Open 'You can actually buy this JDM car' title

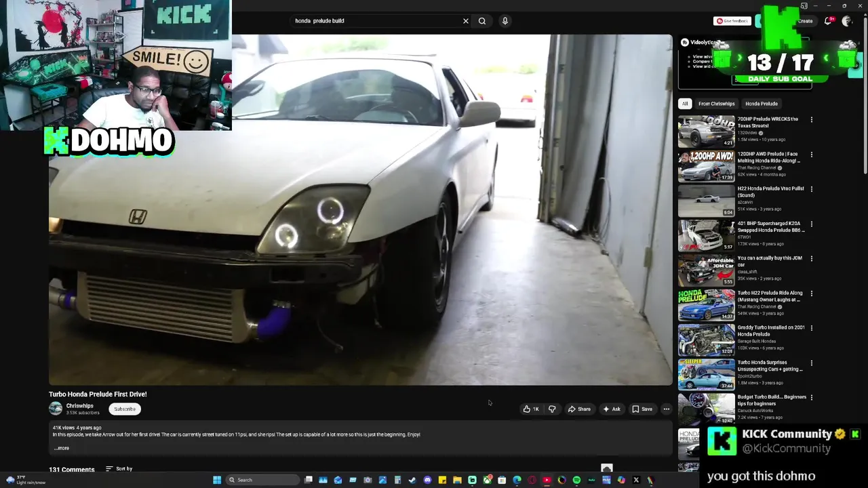tap(770, 262)
